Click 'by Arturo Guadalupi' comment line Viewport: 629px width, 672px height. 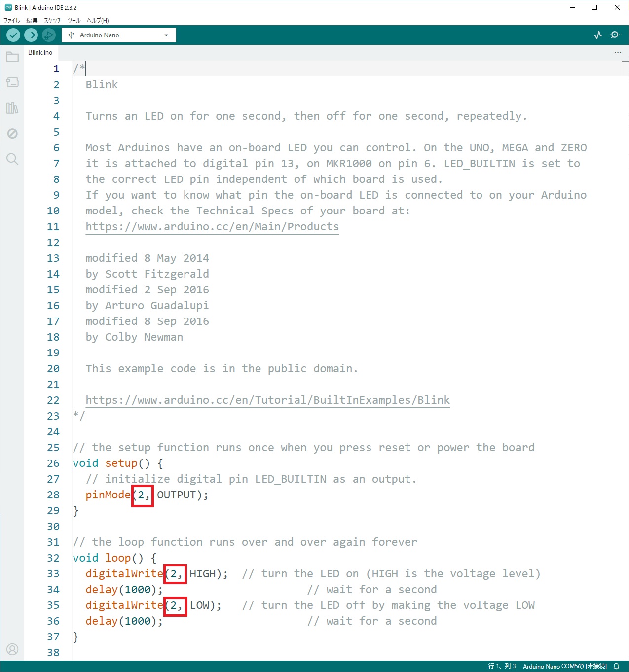(147, 306)
